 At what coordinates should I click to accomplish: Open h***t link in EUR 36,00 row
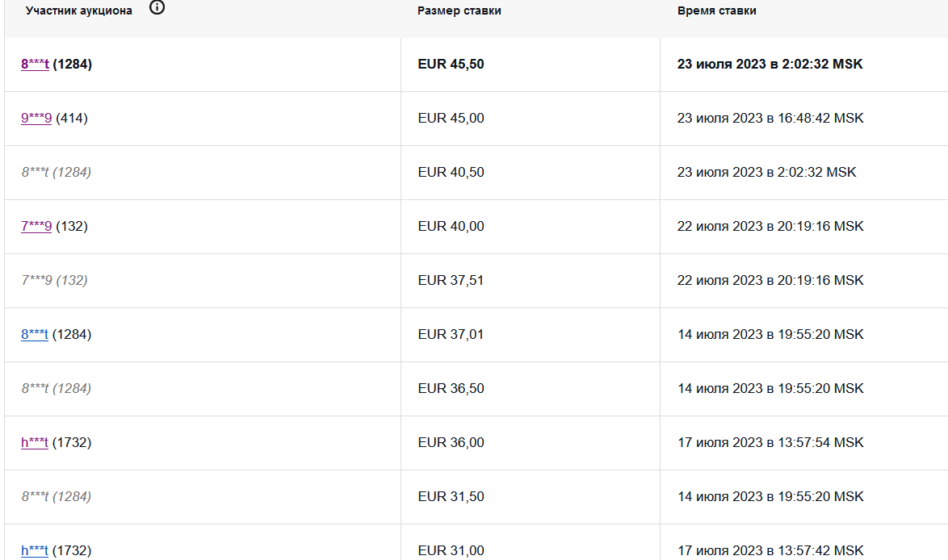point(35,442)
